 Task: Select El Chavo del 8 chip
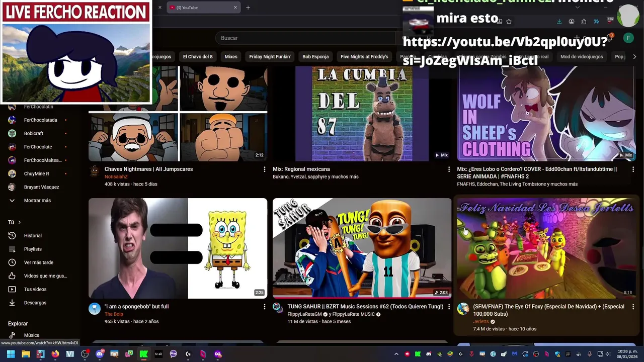[198, 57]
